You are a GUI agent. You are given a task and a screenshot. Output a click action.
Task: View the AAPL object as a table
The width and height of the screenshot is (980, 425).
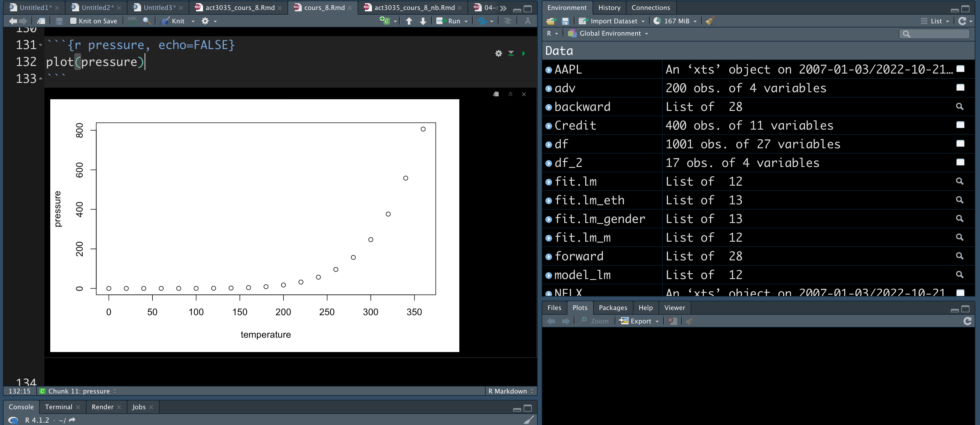[960, 69]
